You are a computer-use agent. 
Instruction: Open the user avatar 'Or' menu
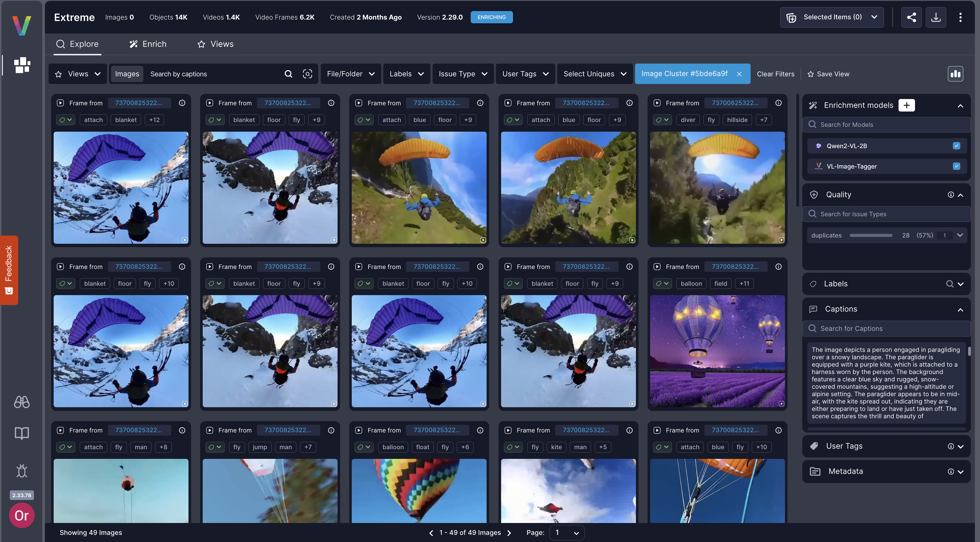point(22,515)
